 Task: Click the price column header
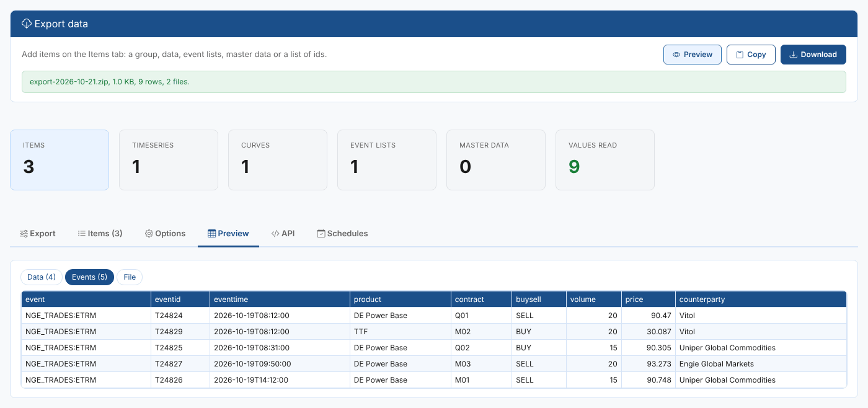(649, 299)
